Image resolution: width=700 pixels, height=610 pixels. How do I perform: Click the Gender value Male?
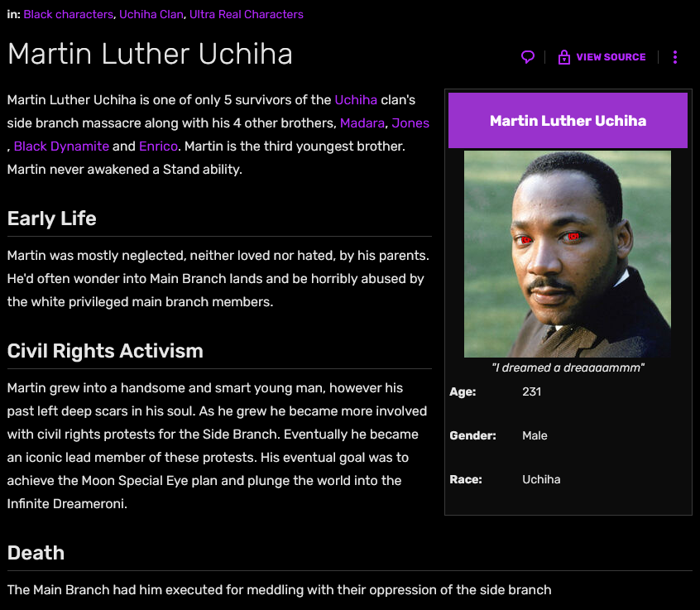(535, 435)
